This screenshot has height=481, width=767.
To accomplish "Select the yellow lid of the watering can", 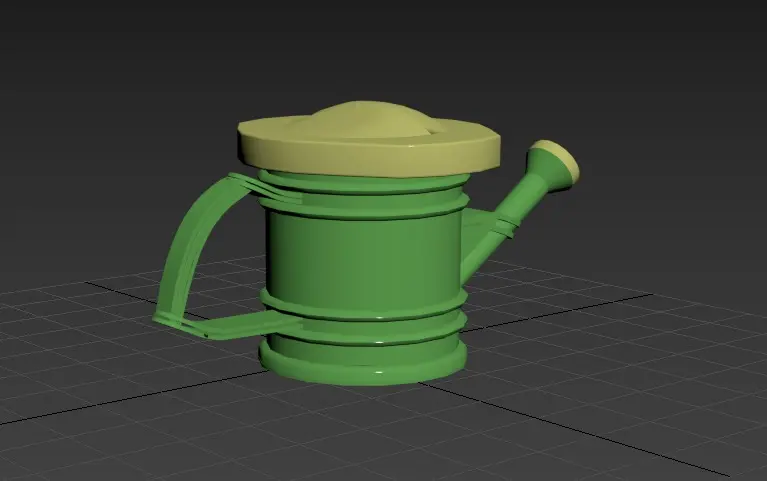I will pos(369,139).
